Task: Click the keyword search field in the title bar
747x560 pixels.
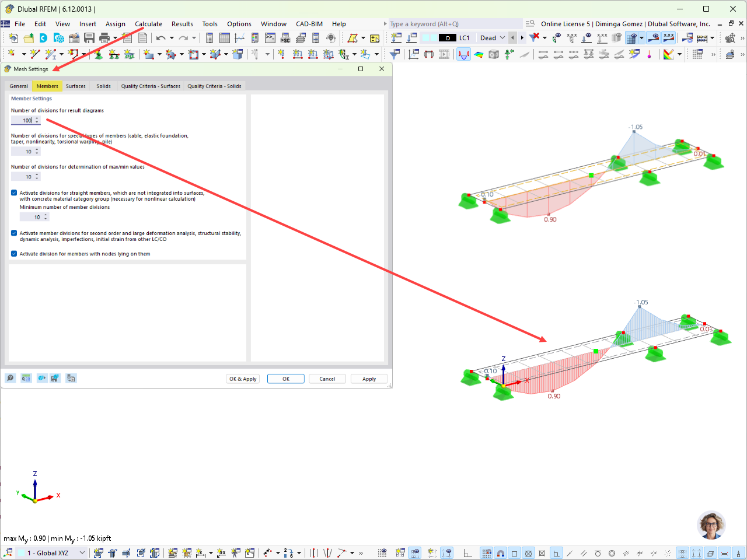Action: 455,24
